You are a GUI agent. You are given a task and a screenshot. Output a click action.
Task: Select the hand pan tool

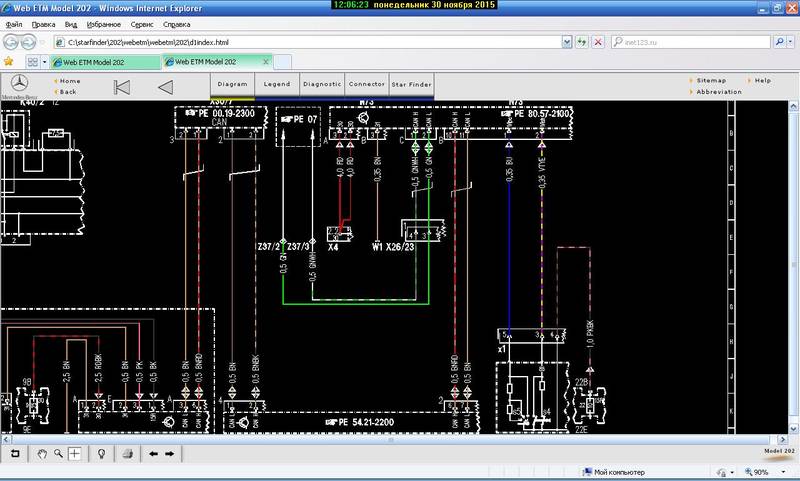(x=42, y=453)
